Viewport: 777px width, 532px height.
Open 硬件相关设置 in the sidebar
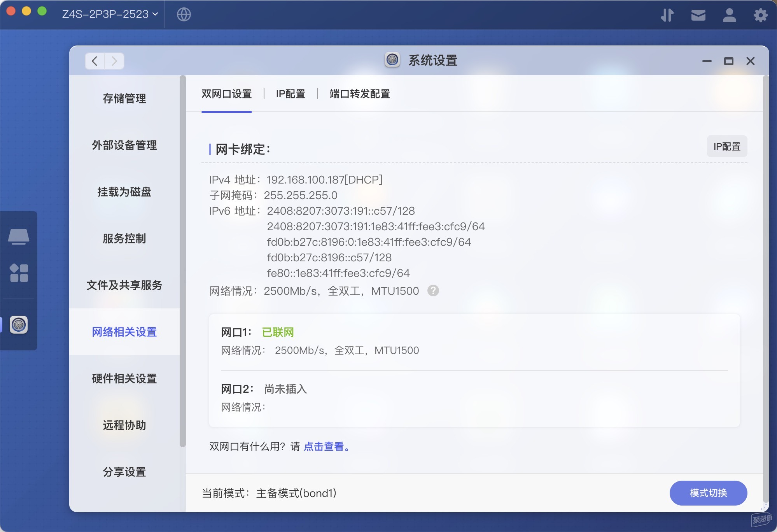124,378
